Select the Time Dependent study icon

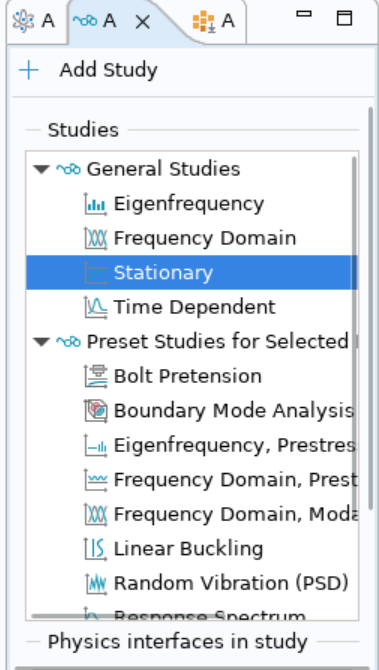(96, 307)
